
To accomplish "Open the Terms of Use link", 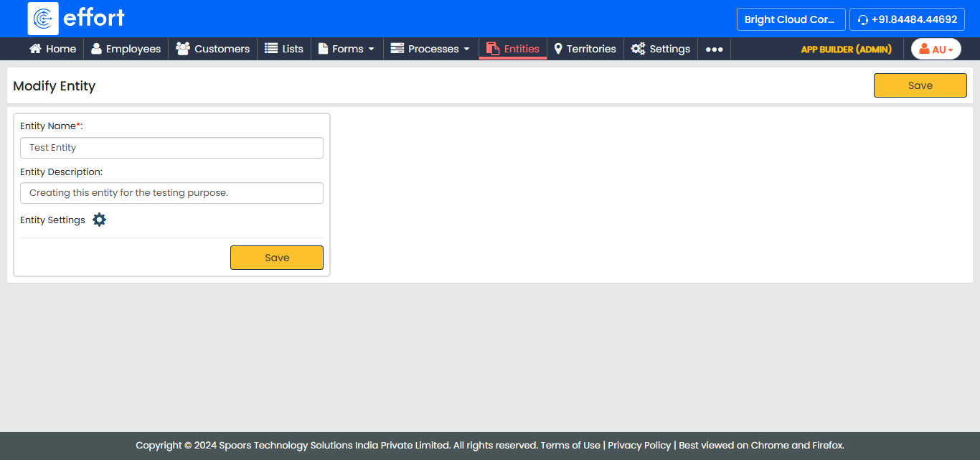I will (570, 445).
